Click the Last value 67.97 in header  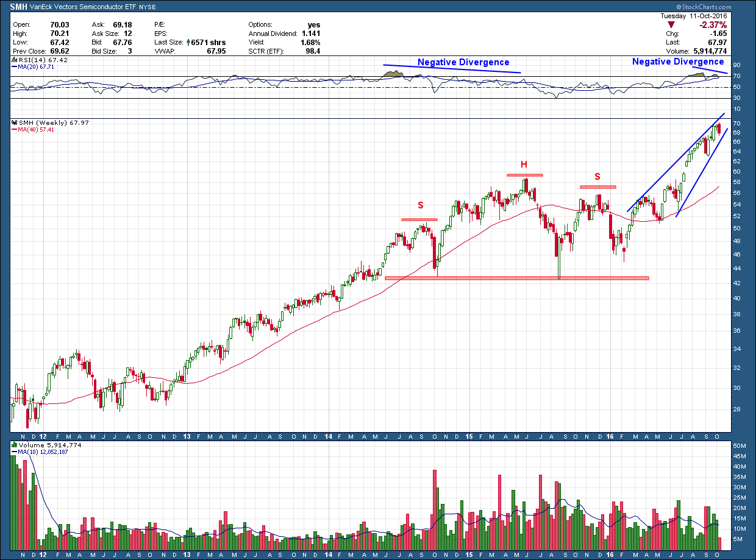pyautogui.click(x=716, y=43)
